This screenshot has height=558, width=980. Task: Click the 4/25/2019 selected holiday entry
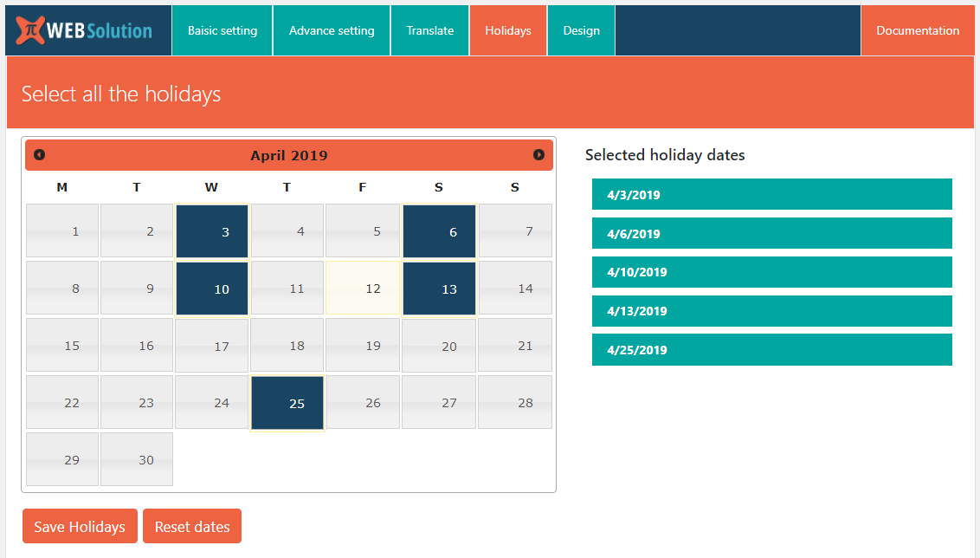click(772, 350)
